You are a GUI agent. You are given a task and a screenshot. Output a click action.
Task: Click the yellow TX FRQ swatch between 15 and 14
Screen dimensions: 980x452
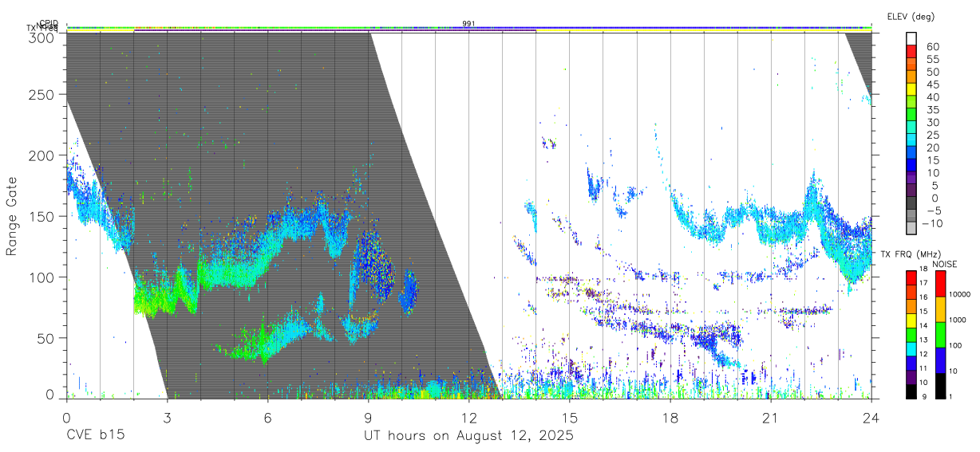(911, 320)
